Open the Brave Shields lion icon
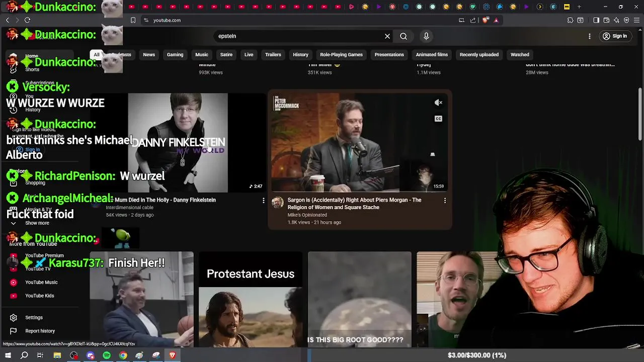Image resolution: width=644 pixels, height=362 pixels. [485, 20]
